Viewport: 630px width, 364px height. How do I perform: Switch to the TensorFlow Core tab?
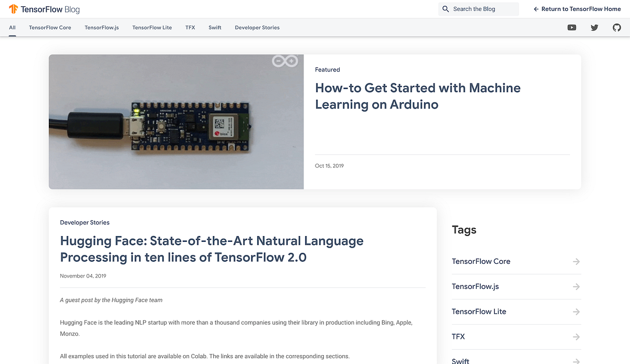pyautogui.click(x=50, y=27)
